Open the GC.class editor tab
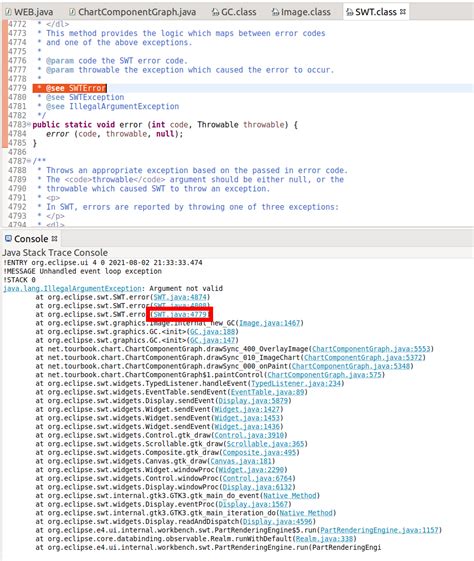The height and width of the screenshot is (561, 474). (234, 12)
